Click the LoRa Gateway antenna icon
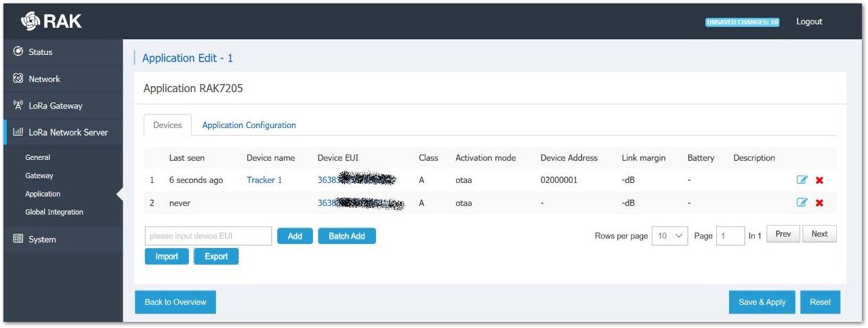868x328 pixels. 18,106
